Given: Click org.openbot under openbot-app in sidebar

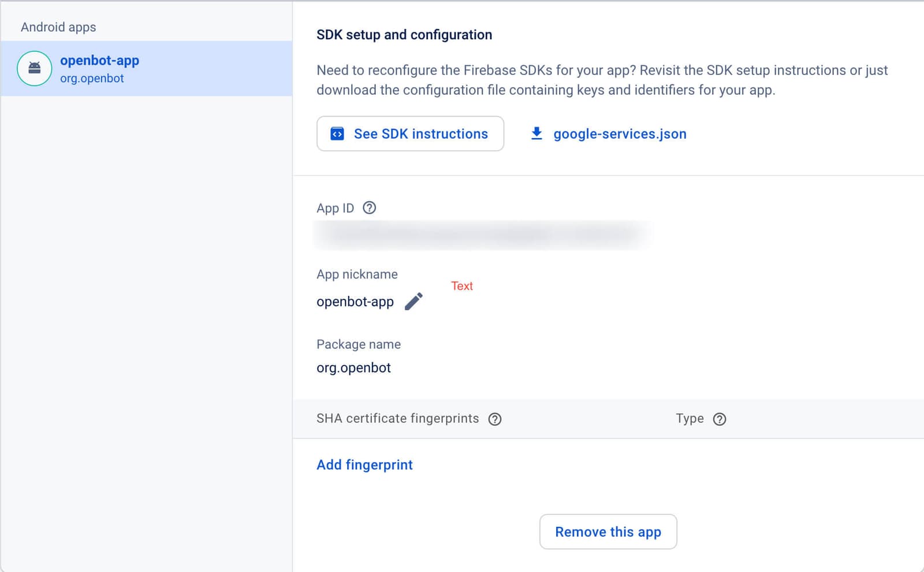Looking at the screenshot, I should 92,79.
